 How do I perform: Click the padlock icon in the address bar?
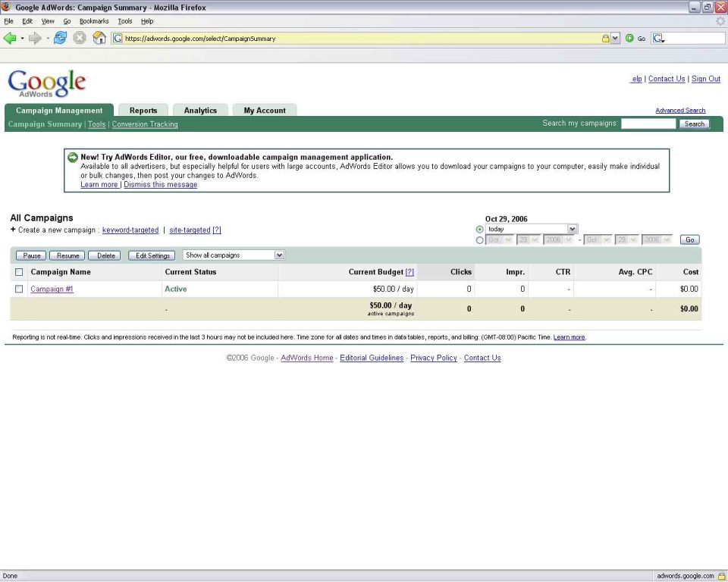[605, 39]
